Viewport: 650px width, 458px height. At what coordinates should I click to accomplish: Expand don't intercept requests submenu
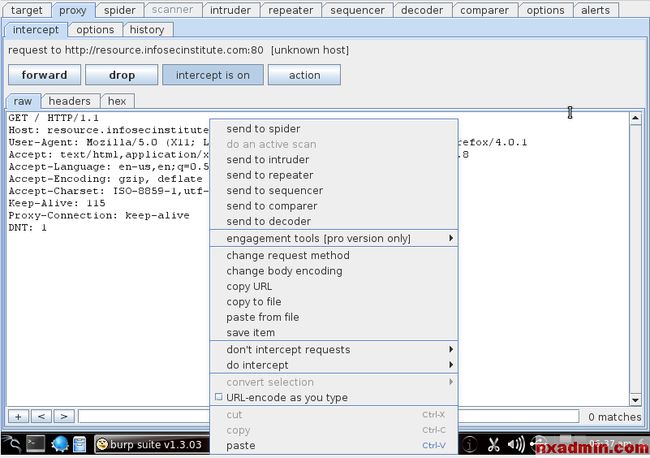334,349
